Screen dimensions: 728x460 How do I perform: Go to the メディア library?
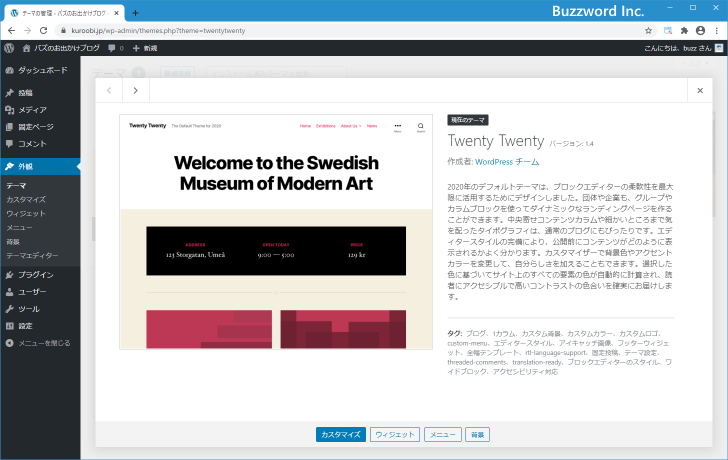(x=32, y=110)
